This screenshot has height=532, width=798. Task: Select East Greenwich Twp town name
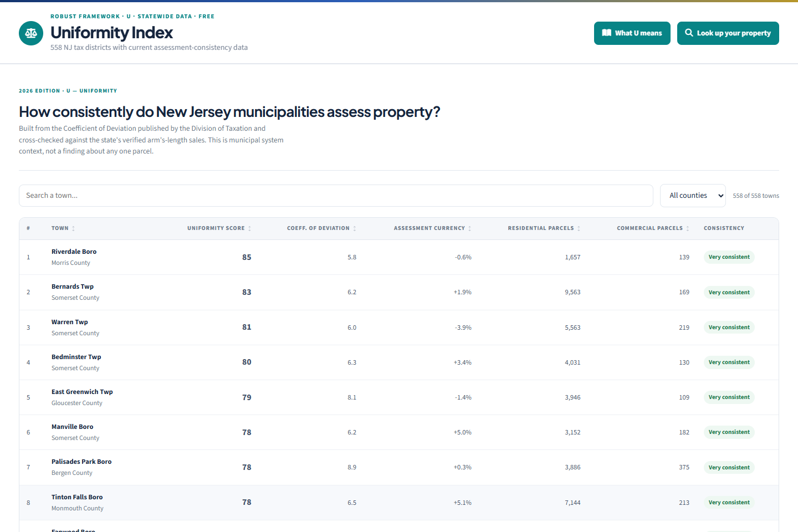pyautogui.click(x=82, y=392)
